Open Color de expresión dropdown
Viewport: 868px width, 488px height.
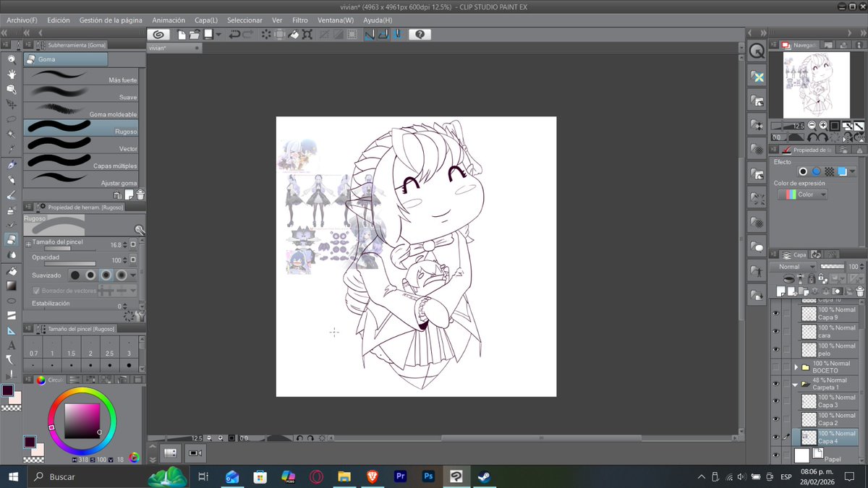802,194
